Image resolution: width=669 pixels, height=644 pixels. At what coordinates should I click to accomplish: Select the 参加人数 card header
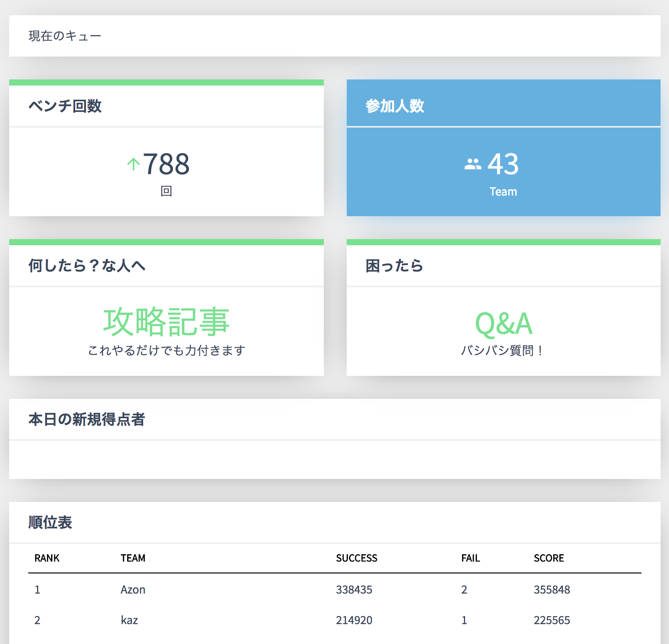(395, 106)
